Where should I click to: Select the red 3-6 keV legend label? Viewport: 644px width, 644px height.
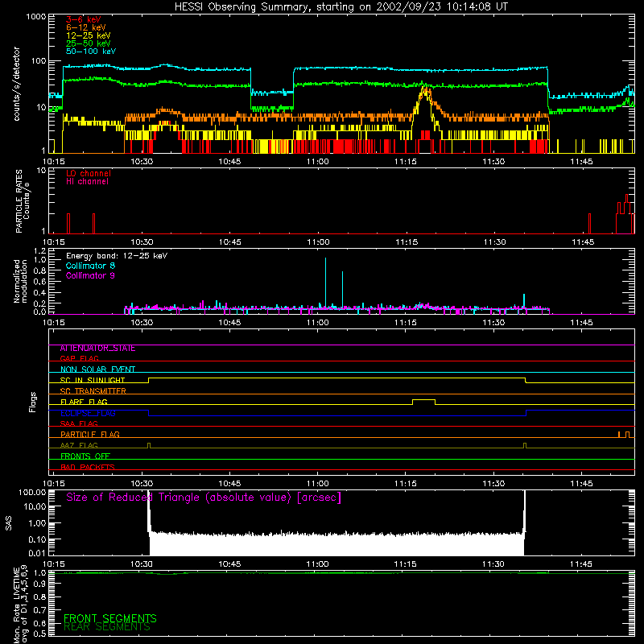tap(84, 19)
